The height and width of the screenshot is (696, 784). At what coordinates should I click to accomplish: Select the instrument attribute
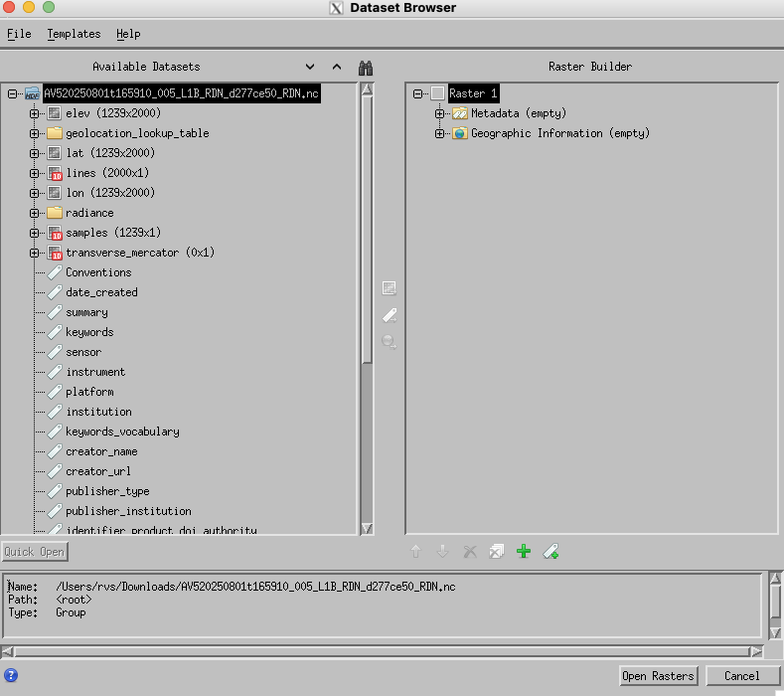(95, 372)
